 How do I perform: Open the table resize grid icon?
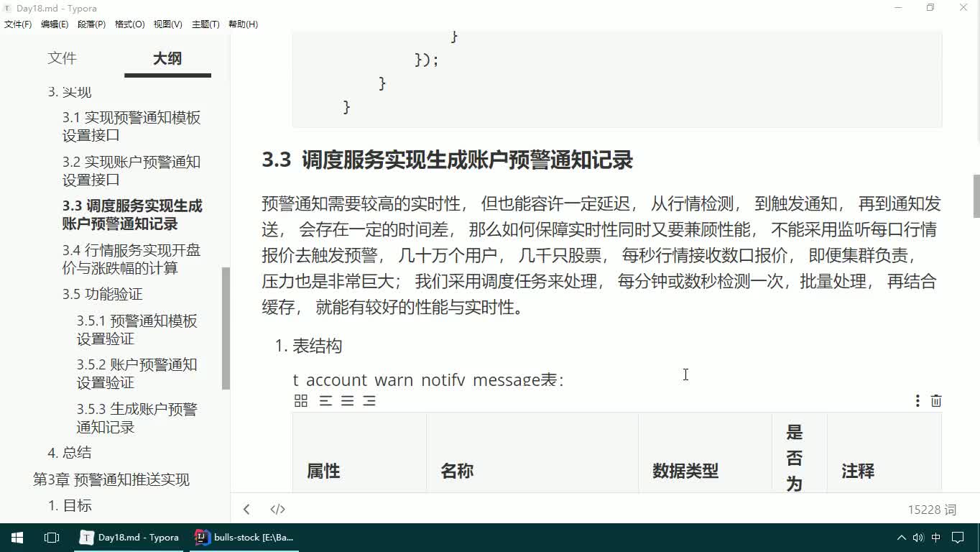(x=301, y=401)
